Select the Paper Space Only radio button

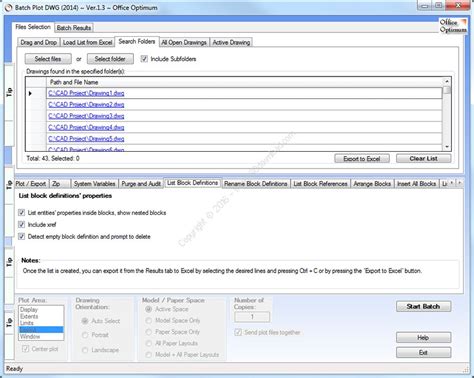coord(148,332)
